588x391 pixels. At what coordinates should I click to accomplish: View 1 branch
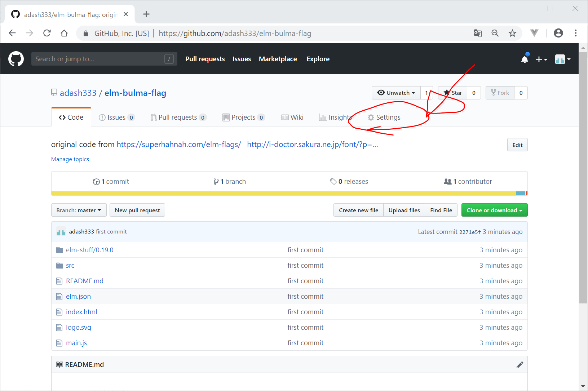[229, 182]
